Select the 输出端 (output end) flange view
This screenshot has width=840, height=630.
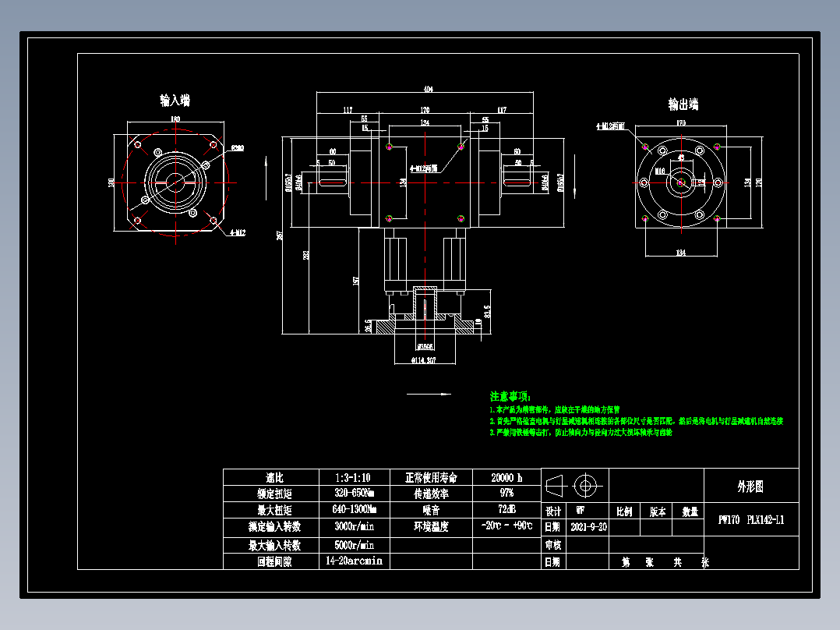coord(681,183)
